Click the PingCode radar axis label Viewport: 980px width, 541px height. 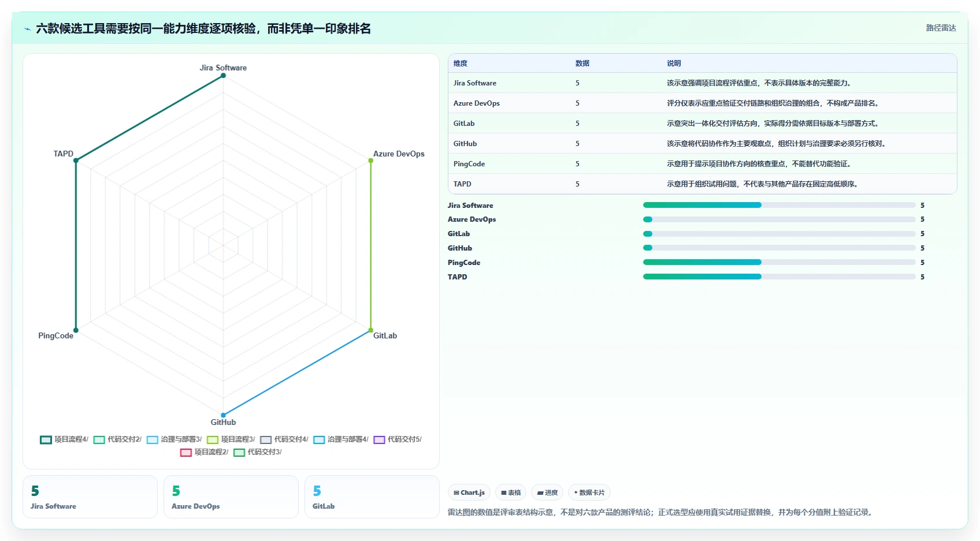click(56, 335)
